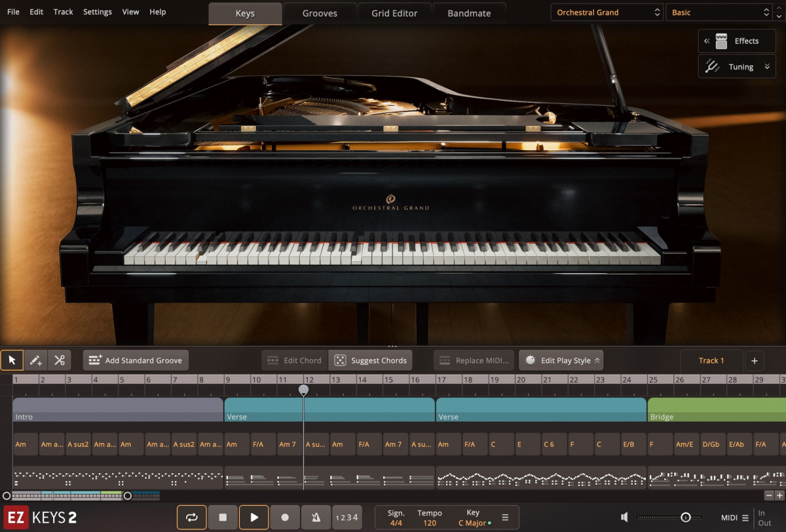
Task: Click the metronome icon in the transport bar
Action: coord(316,517)
